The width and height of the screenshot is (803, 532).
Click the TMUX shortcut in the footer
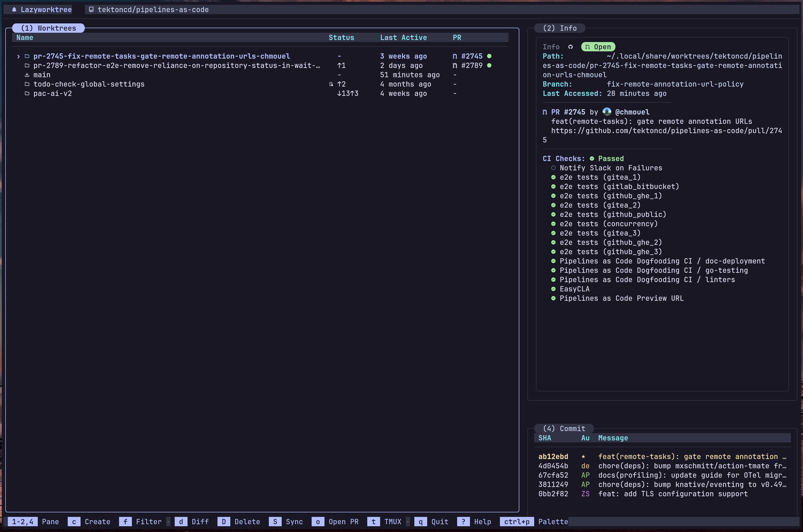(385, 521)
